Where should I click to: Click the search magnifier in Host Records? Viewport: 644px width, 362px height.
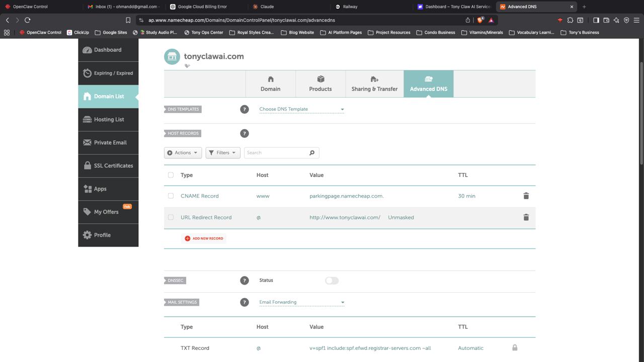click(312, 153)
